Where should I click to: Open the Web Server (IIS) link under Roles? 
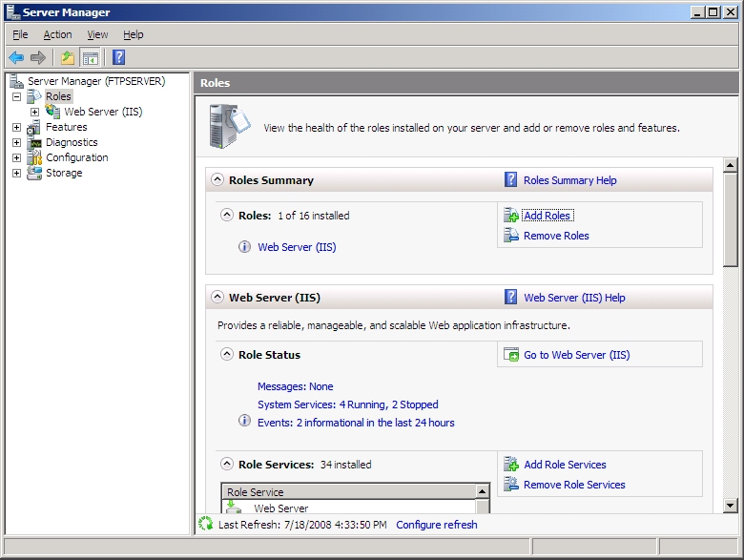pyautogui.click(x=297, y=247)
